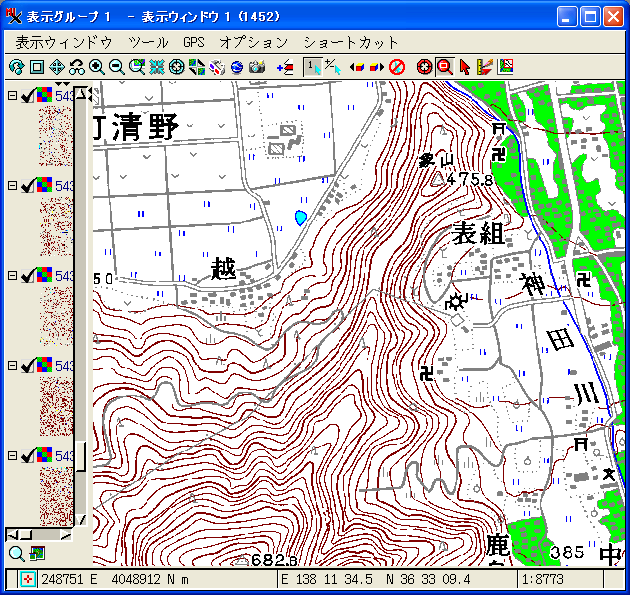This screenshot has height=595, width=630.
Task: Click the GeoToolbox sketch icon with pencil
Action: (x=485, y=67)
